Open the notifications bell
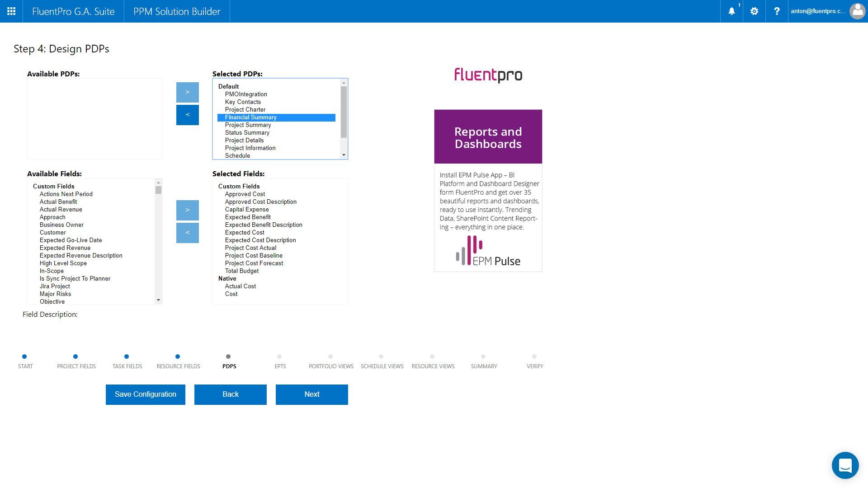 pyautogui.click(x=731, y=11)
